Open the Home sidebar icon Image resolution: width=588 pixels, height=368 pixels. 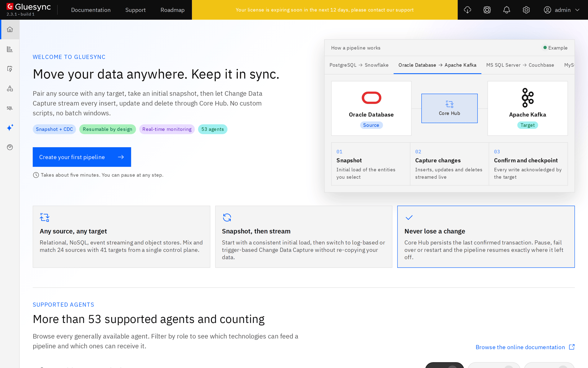click(x=10, y=29)
